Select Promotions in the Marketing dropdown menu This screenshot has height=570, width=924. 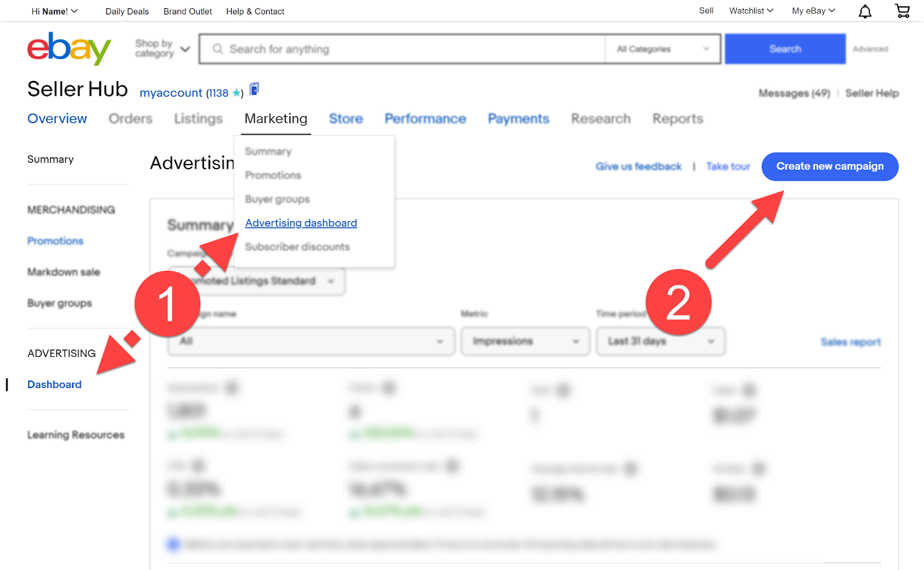(273, 175)
